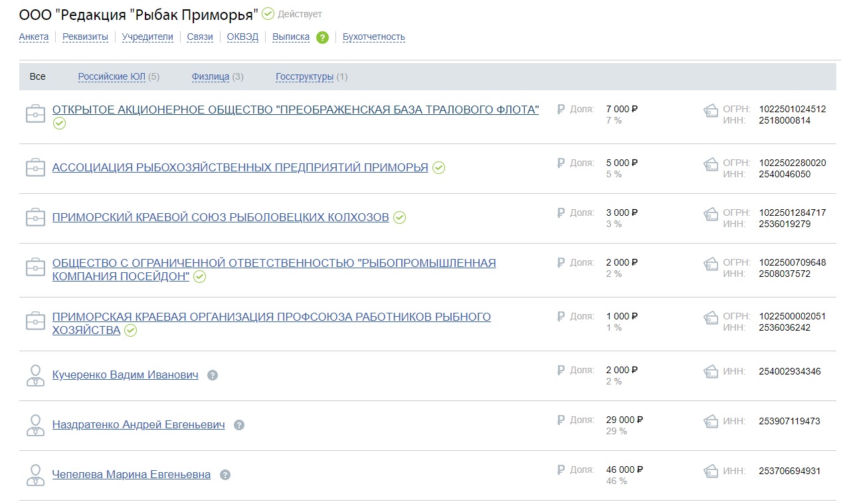Open Приморский краевой союз рыболовецких колхозов link
This screenshot has height=504, width=841.
221,217
